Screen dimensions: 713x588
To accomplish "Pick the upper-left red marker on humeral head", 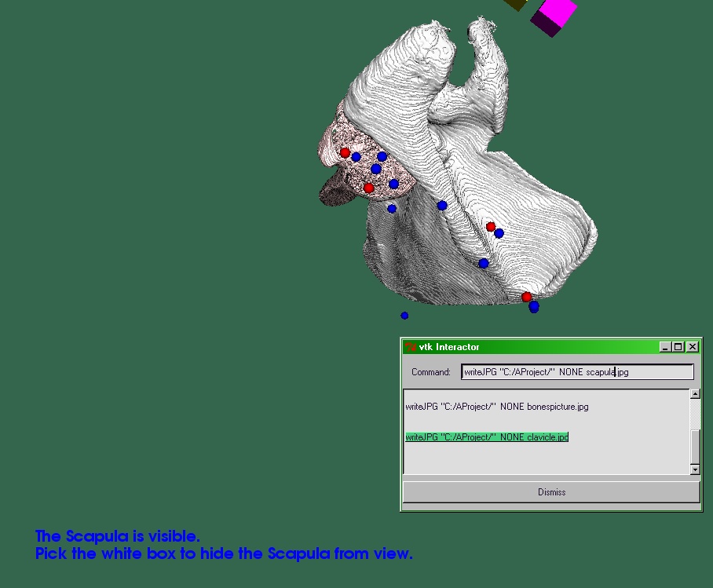I will [x=345, y=152].
